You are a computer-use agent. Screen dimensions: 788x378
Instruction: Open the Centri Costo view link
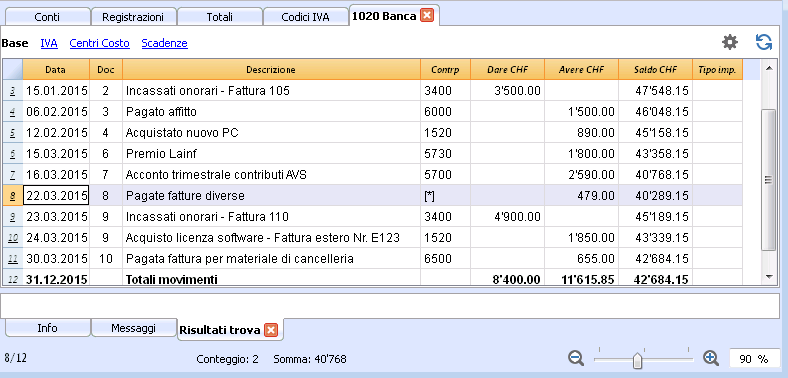pos(100,43)
